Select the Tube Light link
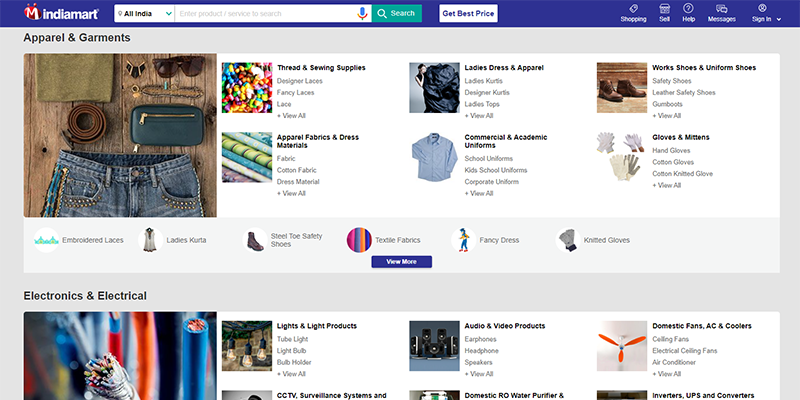Screen dimensions: 800x400 pyautogui.click(x=292, y=339)
